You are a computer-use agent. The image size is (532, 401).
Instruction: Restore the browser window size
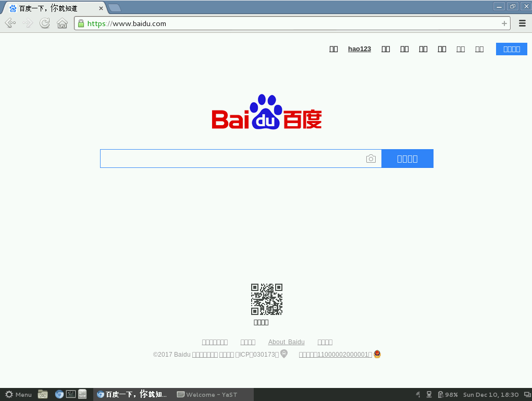(x=513, y=6)
